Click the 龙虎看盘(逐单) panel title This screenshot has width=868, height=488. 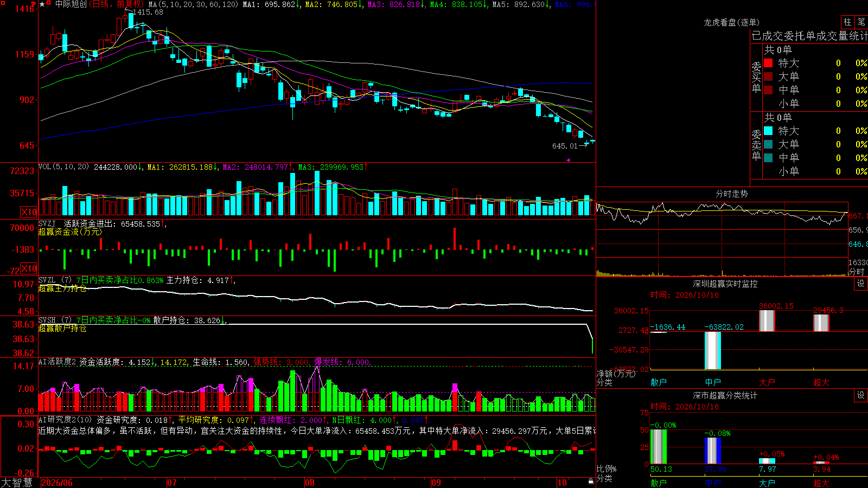pyautogui.click(x=731, y=22)
